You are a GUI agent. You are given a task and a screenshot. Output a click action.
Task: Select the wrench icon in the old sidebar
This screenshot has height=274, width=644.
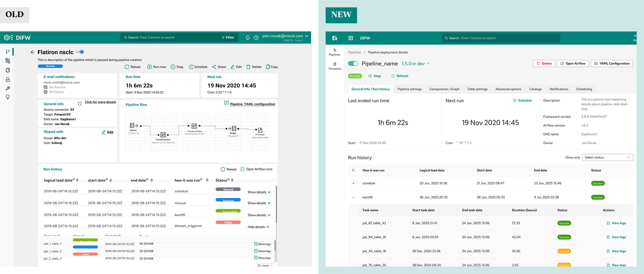[8, 88]
